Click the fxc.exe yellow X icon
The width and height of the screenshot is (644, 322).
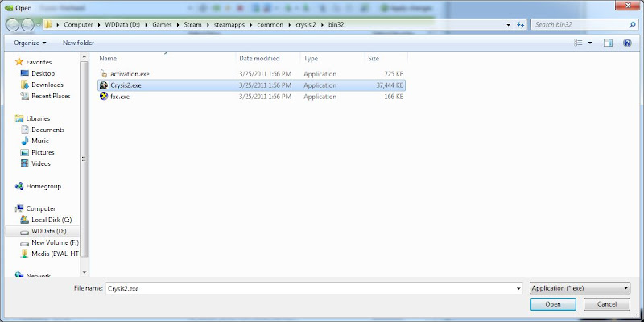click(104, 97)
